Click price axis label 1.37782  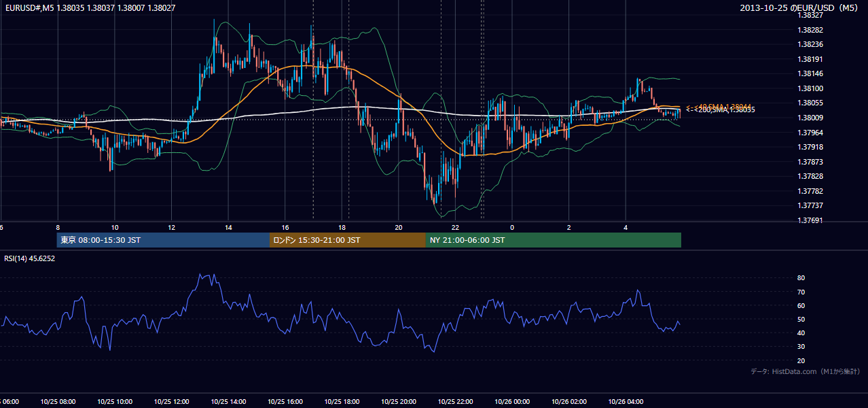click(x=810, y=191)
